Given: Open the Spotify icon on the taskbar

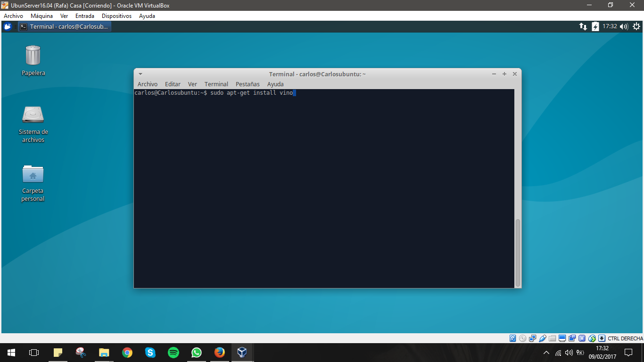Looking at the screenshot, I should click(x=173, y=353).
